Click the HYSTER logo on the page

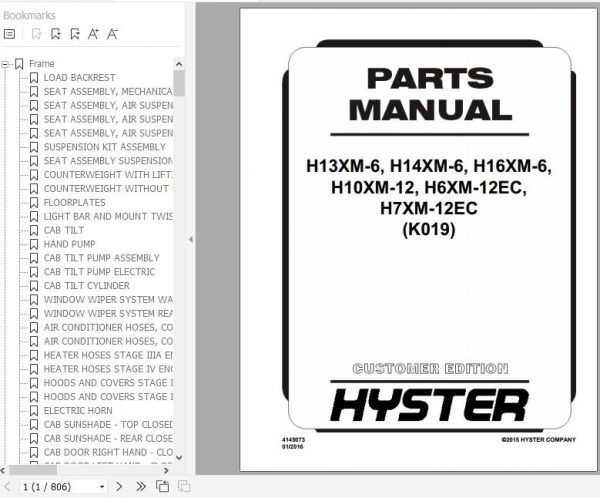coord(430,405)
